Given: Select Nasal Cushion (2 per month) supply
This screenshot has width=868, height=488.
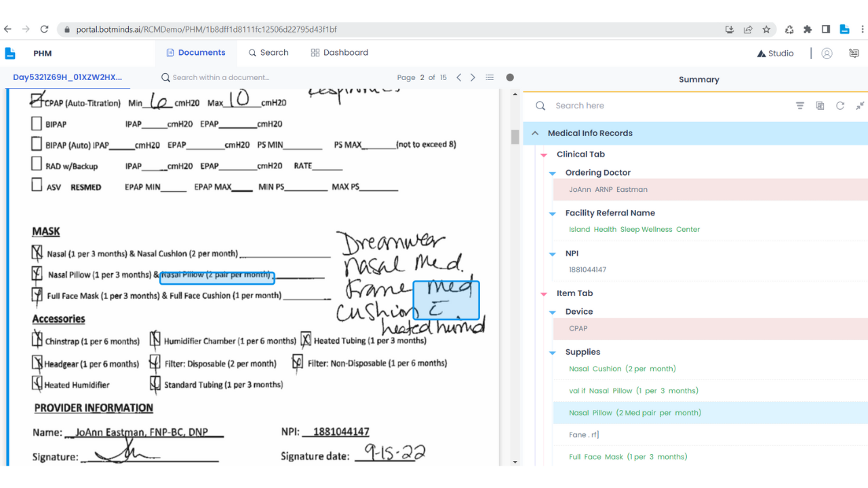Looking at the screenshot, I should [x=623, y=369].
